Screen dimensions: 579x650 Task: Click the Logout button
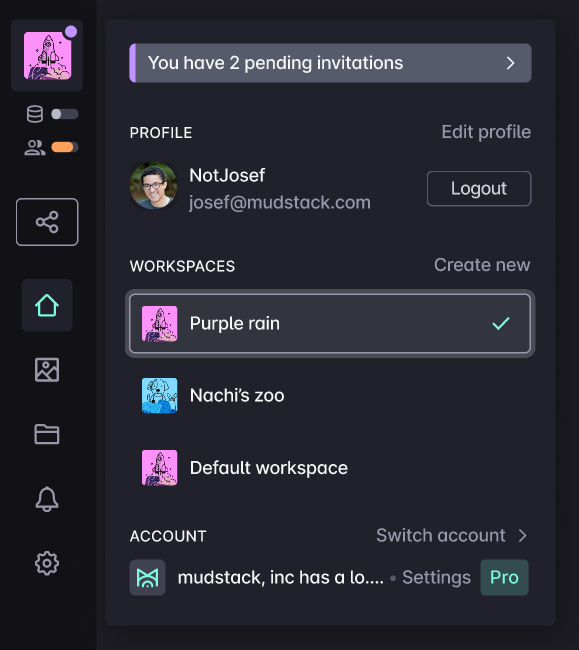pos(479,189)
